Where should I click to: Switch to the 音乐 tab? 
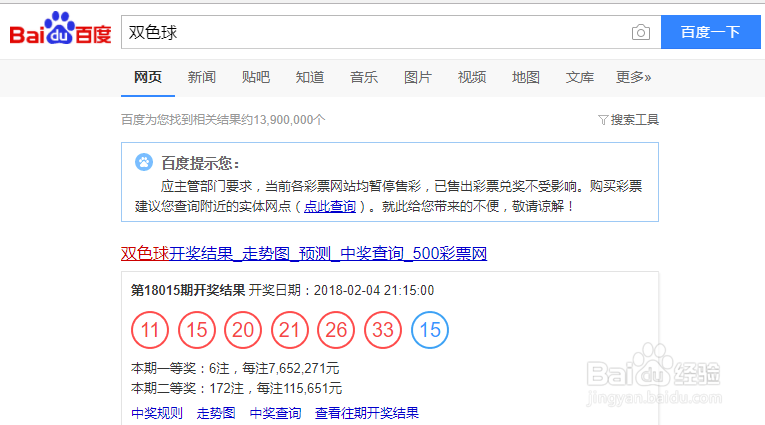[x=364, y=77]
